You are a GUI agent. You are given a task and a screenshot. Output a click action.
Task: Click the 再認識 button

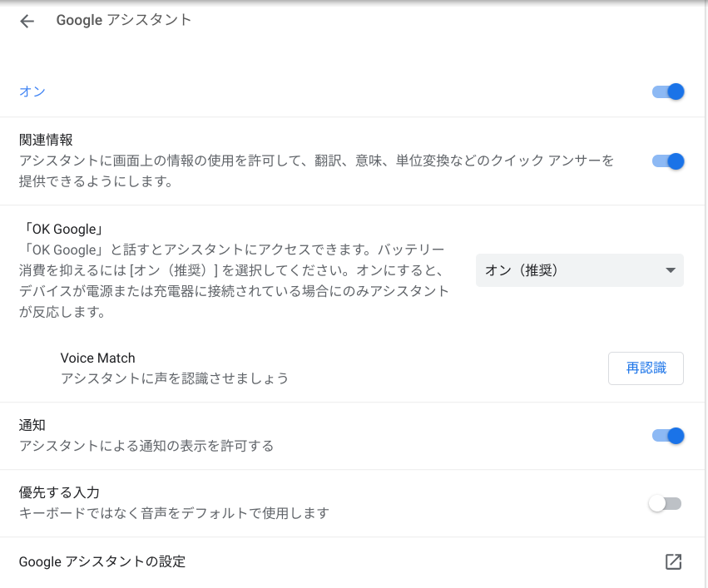646,368
